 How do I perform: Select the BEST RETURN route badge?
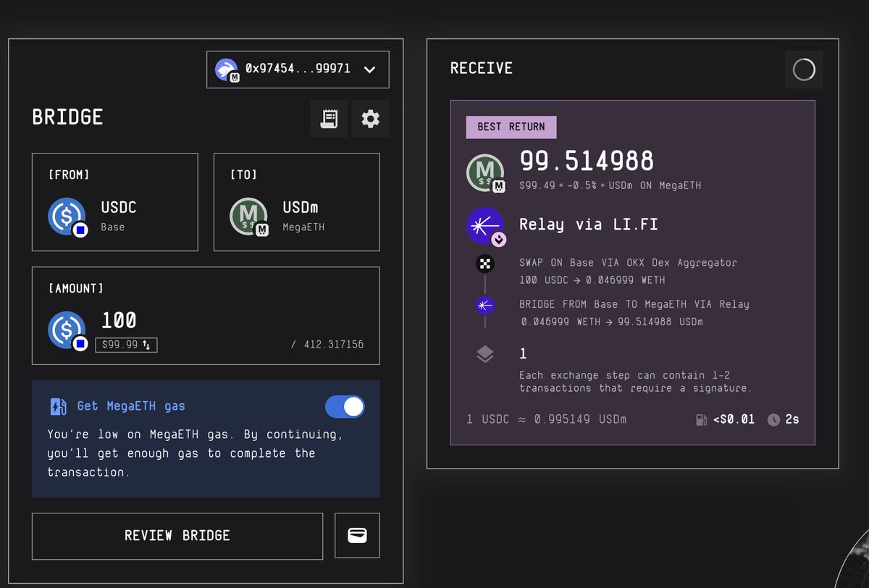511,127
